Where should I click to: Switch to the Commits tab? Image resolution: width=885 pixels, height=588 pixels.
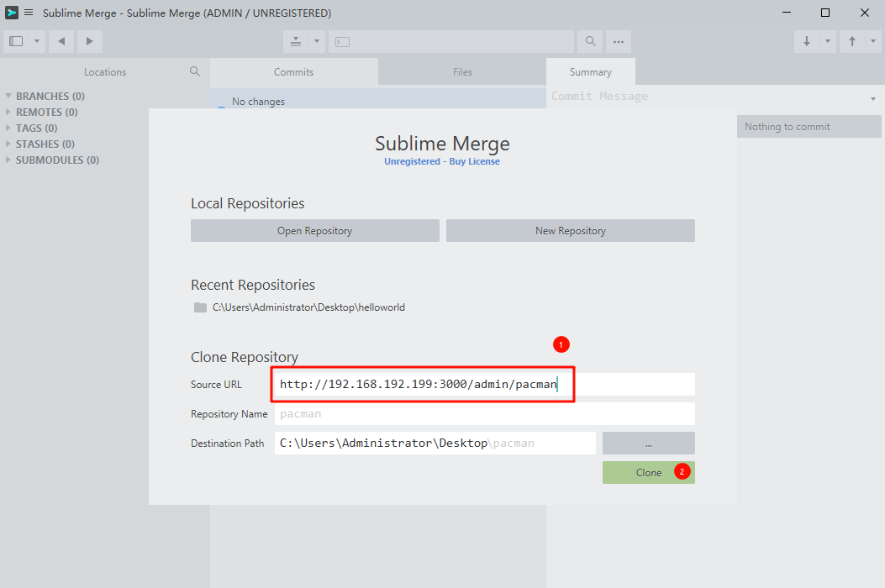click(293, 72)
